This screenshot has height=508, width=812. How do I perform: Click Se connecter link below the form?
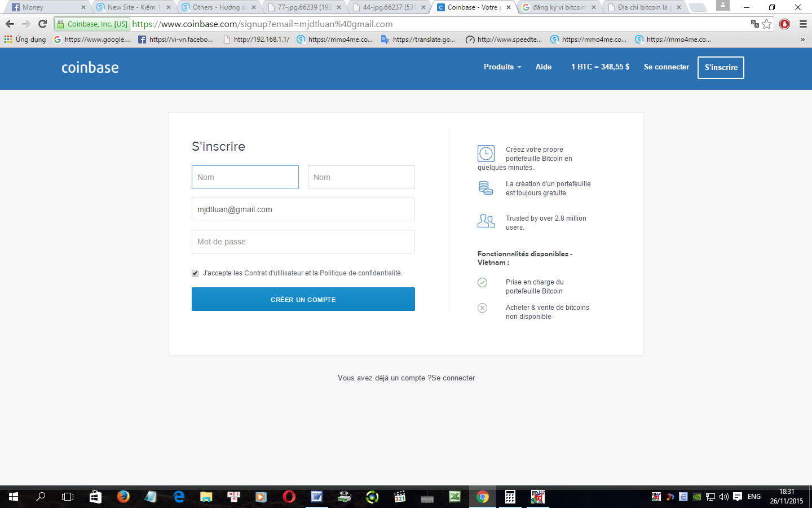[x=453, y=378]
